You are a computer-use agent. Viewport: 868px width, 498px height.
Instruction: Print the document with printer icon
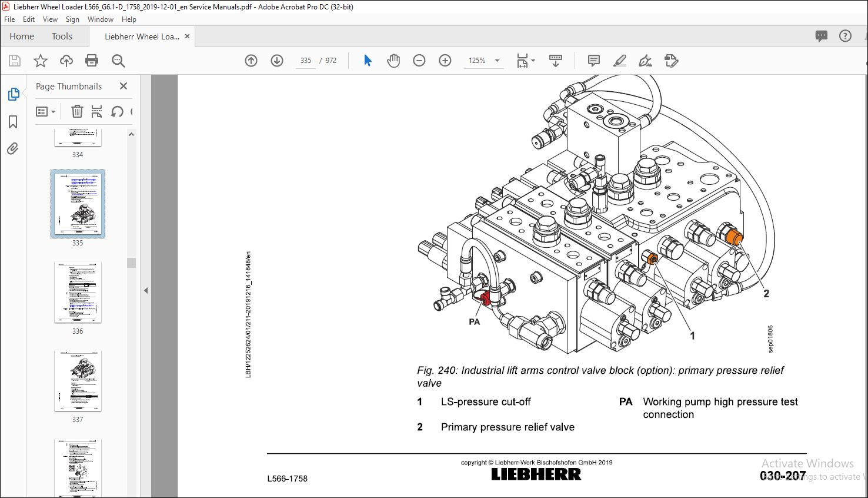(x=92, y=61)
